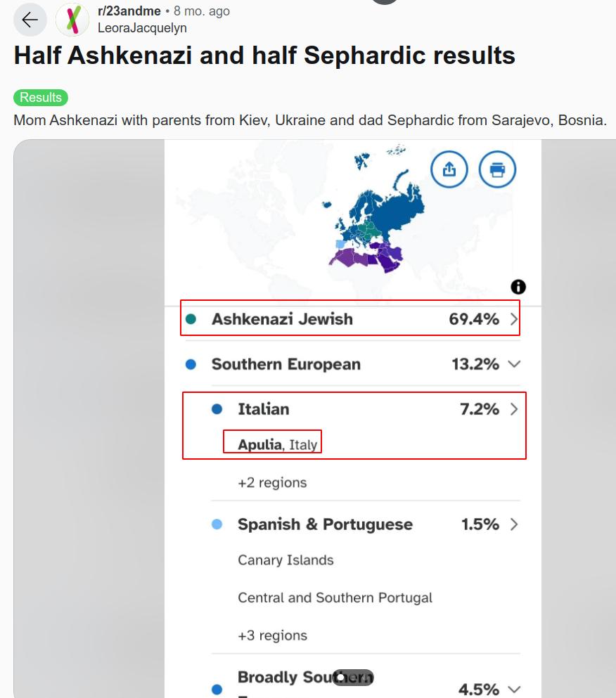Click the Europe ancestry map thumbnail
616x698 pixels.
pos(367,218)
